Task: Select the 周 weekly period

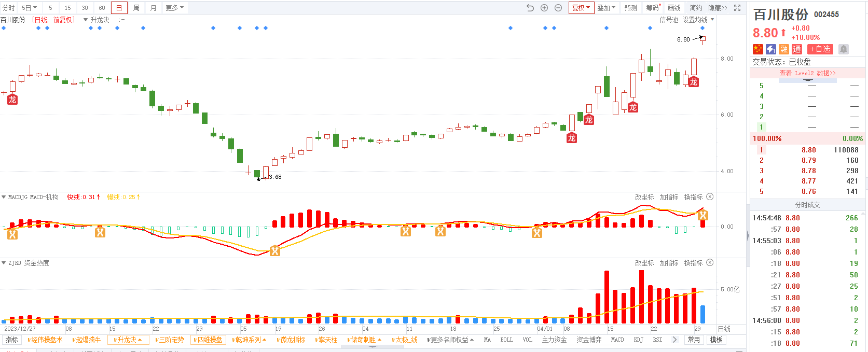Action: tap(136, 8)
